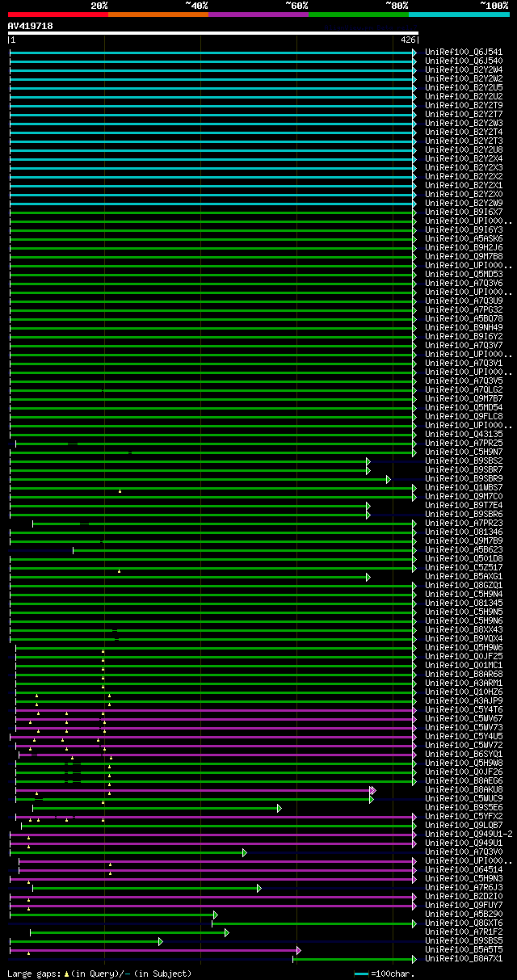Image resolution: width=517 pixels, height=980 pixels.
Task: Click the arrowhead ending the A7Q3V0 alignment
Action: [x=245, y=852]
